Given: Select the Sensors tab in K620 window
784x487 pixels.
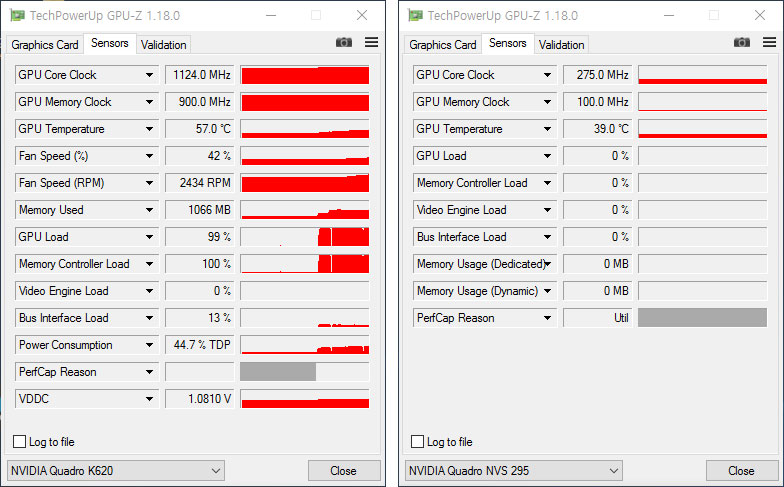Looking at the screenshot, I should [x=110, y=44].
